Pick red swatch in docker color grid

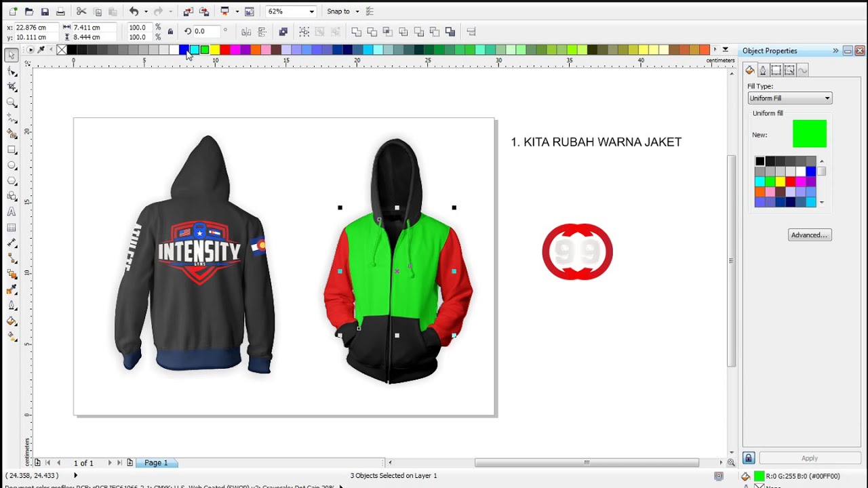pyautogui.click(x=790, y=182)
